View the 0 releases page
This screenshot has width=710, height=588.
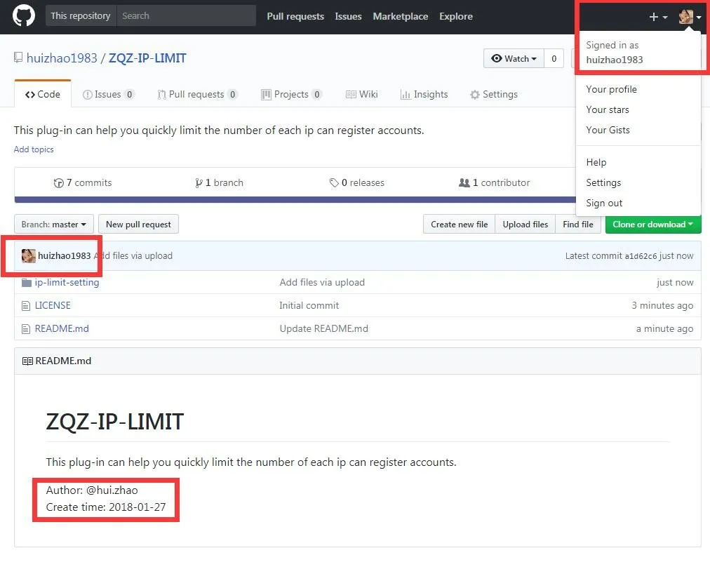(x=357, y=182)
